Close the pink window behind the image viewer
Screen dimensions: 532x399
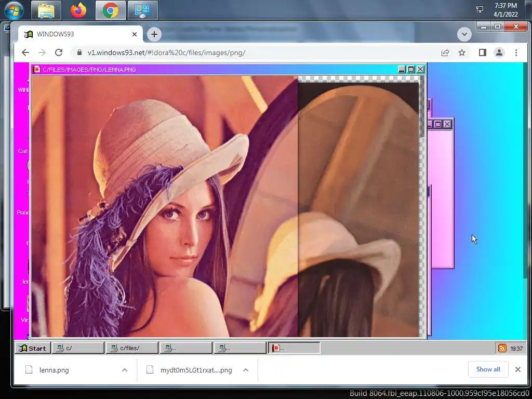coord(447,124)
